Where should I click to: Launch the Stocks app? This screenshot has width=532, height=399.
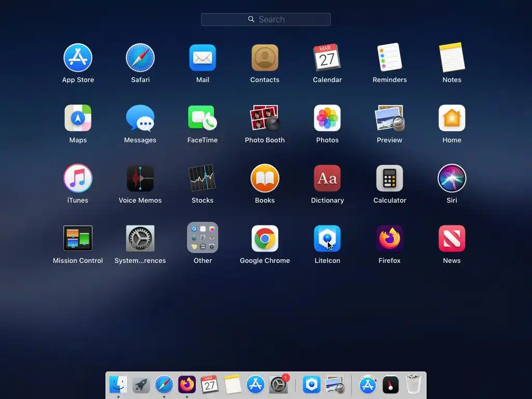[x=203, y=178]
